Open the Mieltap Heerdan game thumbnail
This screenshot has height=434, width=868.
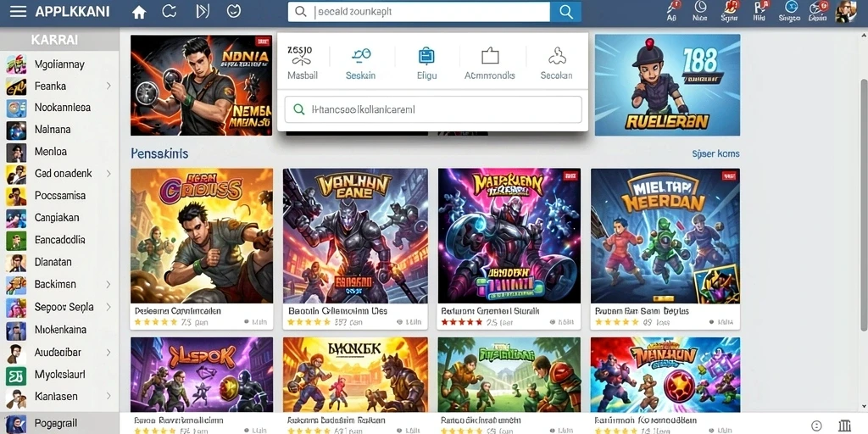pos(665,236)
